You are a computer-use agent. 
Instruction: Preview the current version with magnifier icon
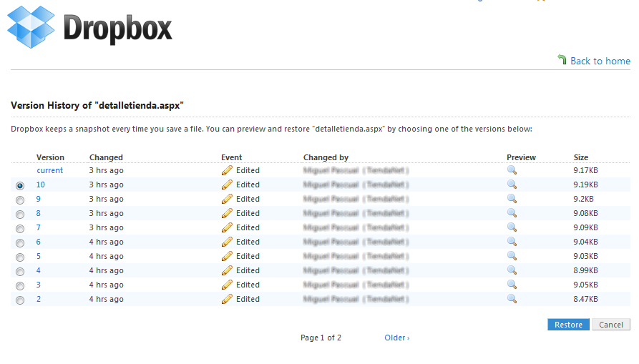(512, 170)
